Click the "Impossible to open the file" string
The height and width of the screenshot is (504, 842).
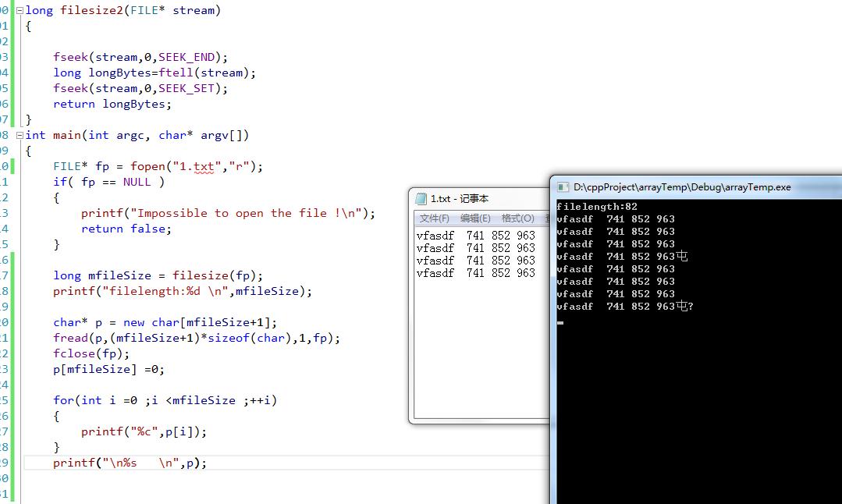click(x=250, y=213)
